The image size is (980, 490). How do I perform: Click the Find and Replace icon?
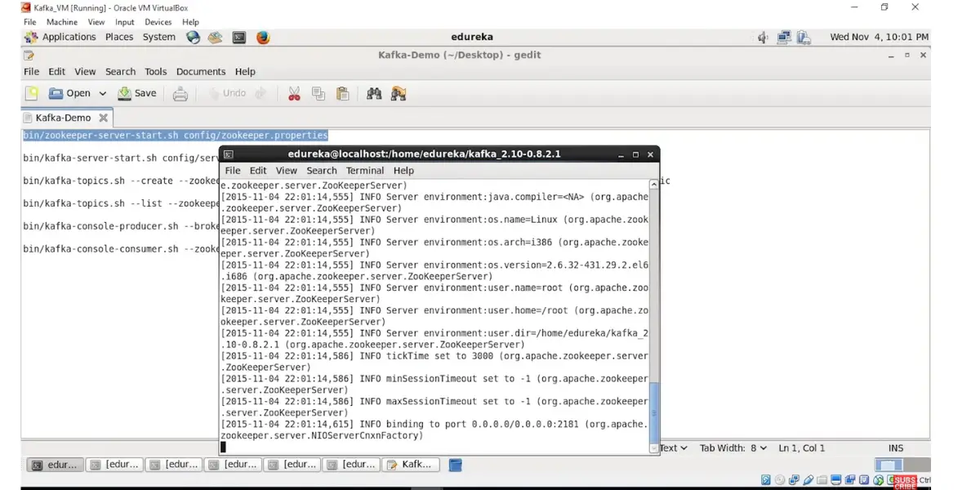(x=399, y=94)
